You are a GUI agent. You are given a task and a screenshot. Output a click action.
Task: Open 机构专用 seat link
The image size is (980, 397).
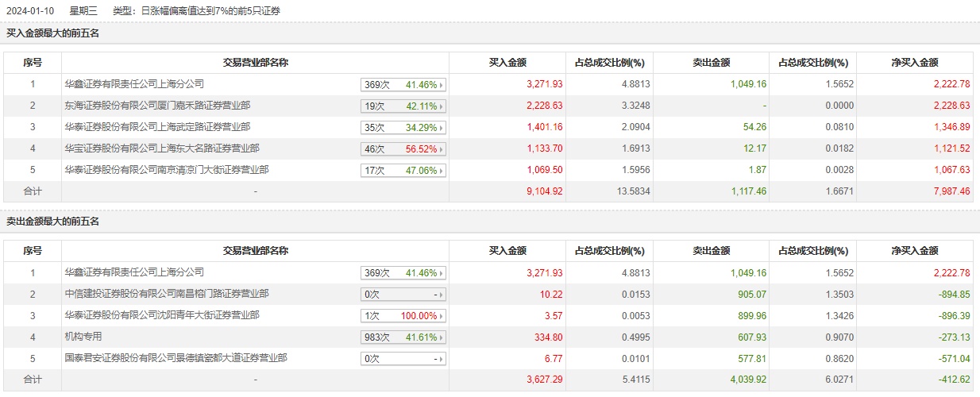pyautogui.click(x=83, y=337)
